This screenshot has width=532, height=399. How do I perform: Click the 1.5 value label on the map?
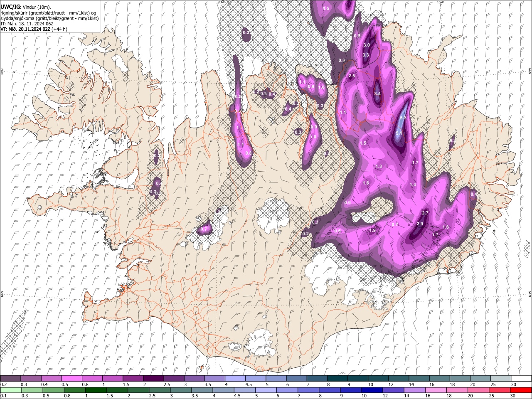[363, 143]
